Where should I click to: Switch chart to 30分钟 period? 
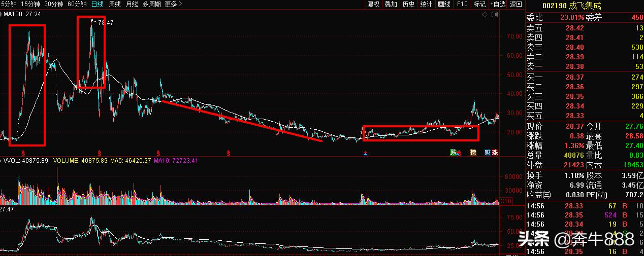[x=54, y=4]
